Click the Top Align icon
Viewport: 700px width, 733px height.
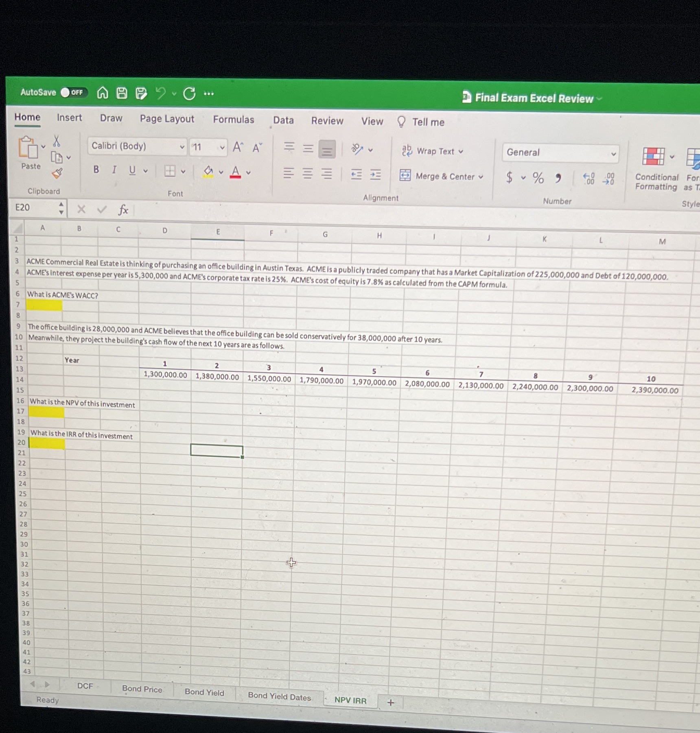289,147
